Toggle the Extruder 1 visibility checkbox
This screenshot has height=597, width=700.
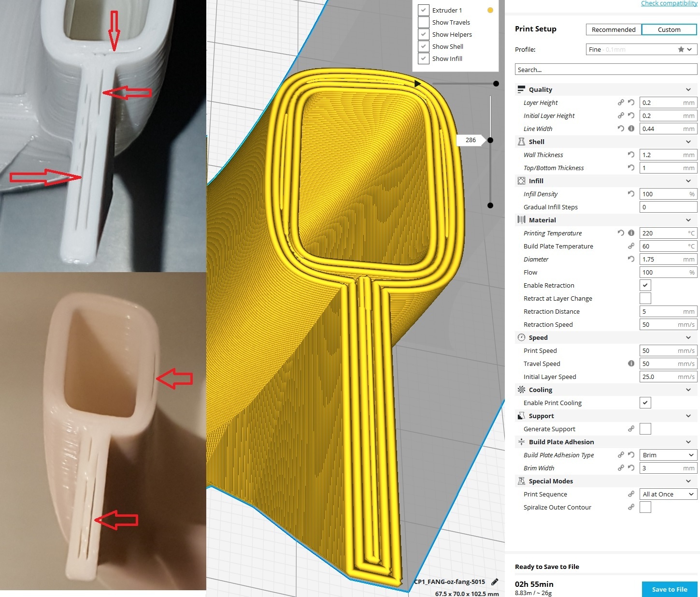tap(423, 10)
